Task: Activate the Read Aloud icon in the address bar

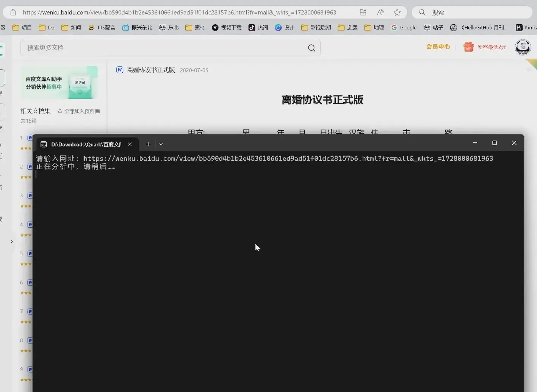Action: (x=380, y=12)
